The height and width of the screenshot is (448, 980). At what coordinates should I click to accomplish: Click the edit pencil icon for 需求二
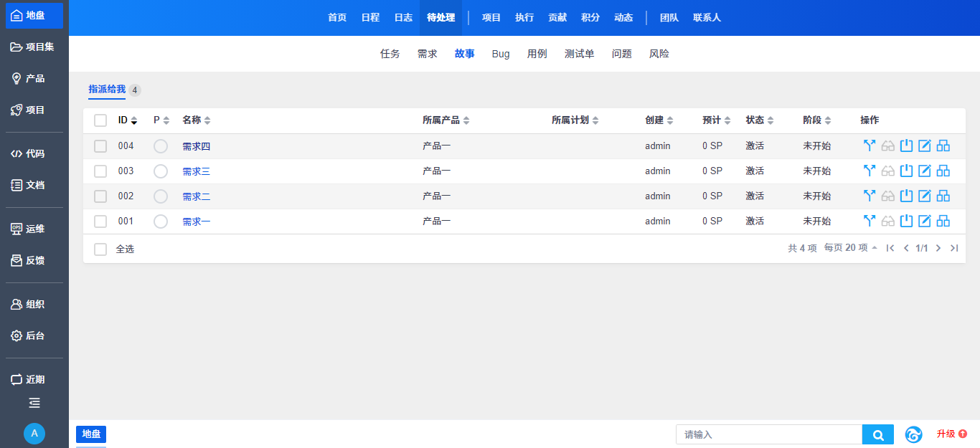coord(925,196)
